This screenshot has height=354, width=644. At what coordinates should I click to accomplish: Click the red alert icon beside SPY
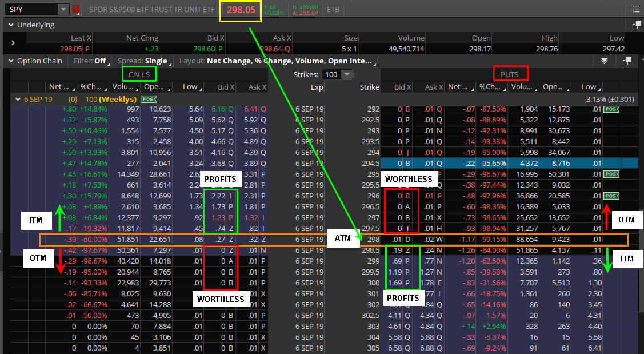(x=77, y=10)
